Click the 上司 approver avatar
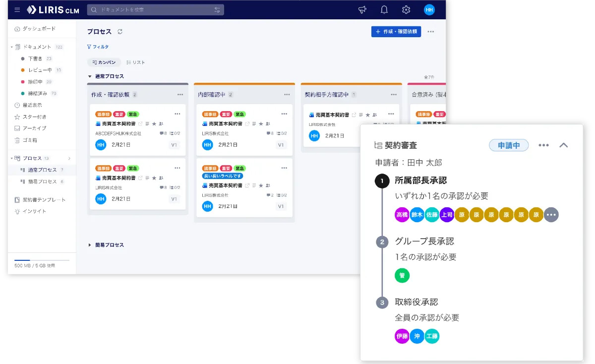Viewport: 595px width, 364px height. point(447,215)
